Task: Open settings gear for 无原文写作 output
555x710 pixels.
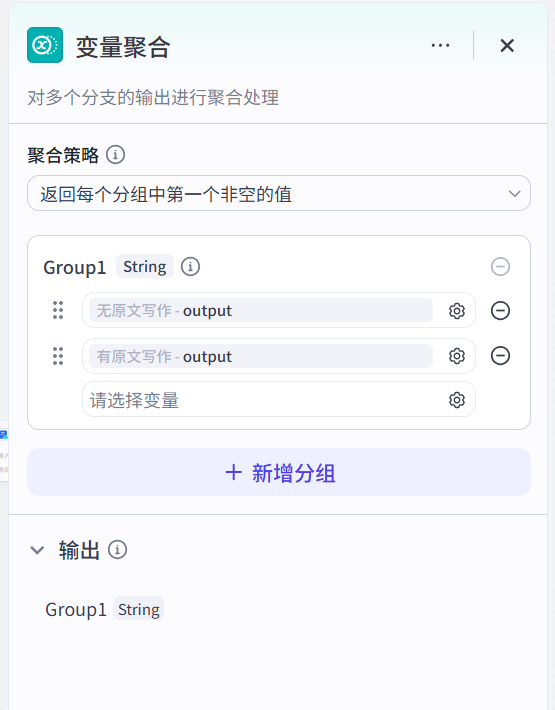Action: (457, 311)
